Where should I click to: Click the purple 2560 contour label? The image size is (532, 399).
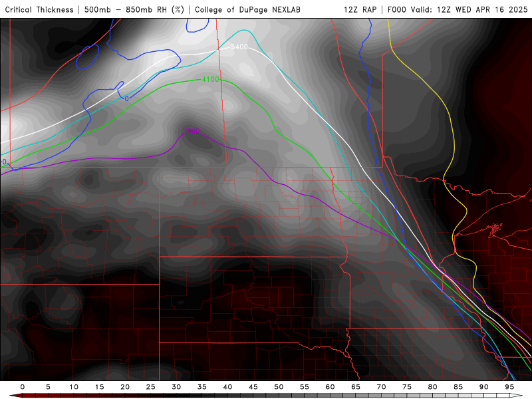192,131
